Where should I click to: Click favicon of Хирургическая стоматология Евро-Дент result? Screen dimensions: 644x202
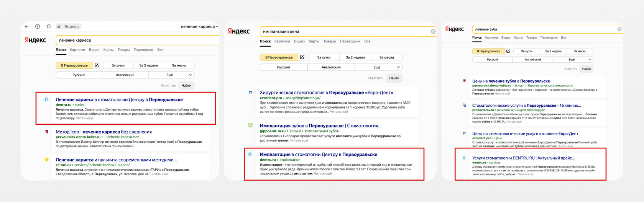pos(250,92)
